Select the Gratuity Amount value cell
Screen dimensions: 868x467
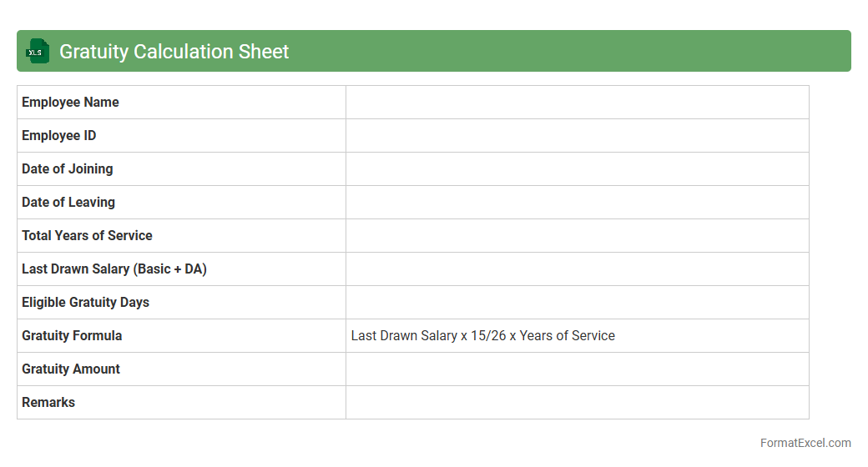click(577, 369)
